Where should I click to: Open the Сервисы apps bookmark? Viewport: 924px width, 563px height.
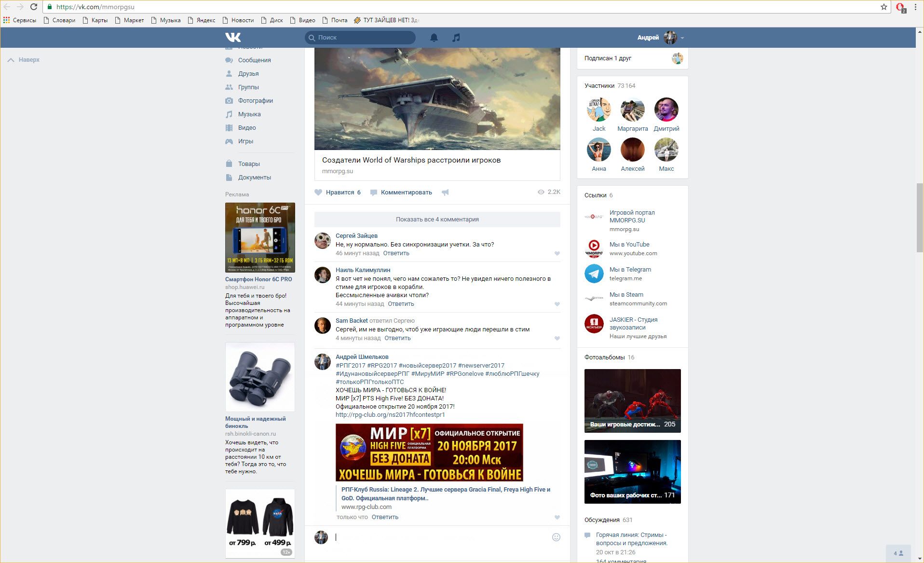click(x=20, y=20)
